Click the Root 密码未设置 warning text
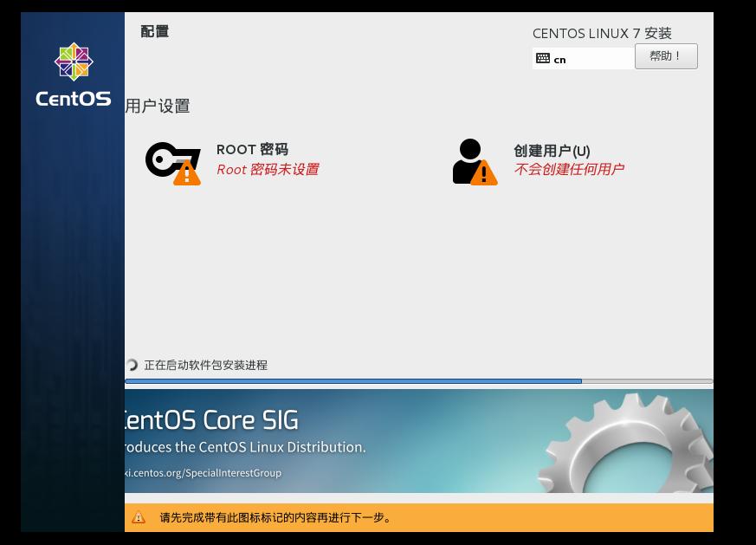The width and height of the screenshot is (756, 545). [x=268, y=170]
